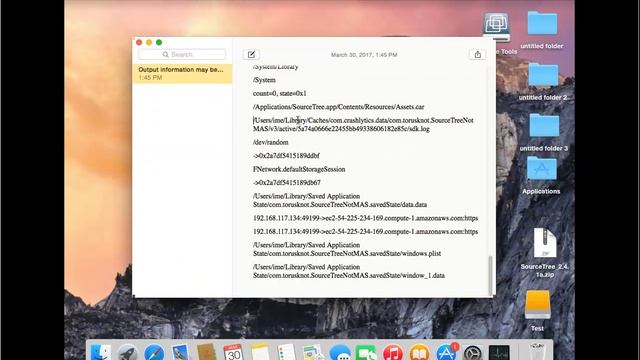
Task: Click the green full-screen button in Notes
Action: (159, 42)
